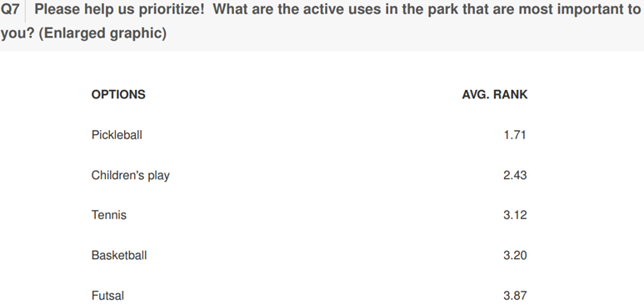Click the word "RANK" in the header
The height and width of the screenshot is (305, 644).
[x=511, y=94]
